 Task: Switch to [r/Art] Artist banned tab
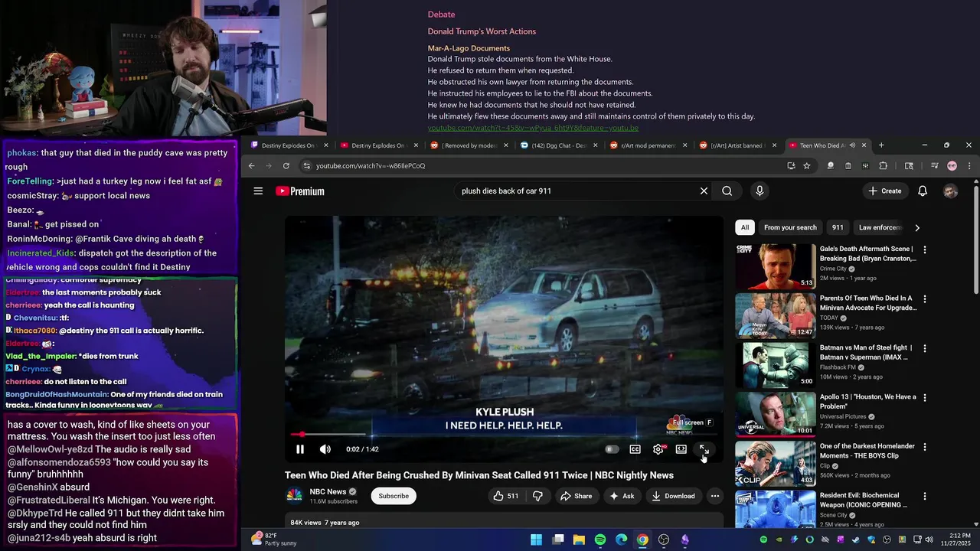pyautogui.click(x=738, y=145)
